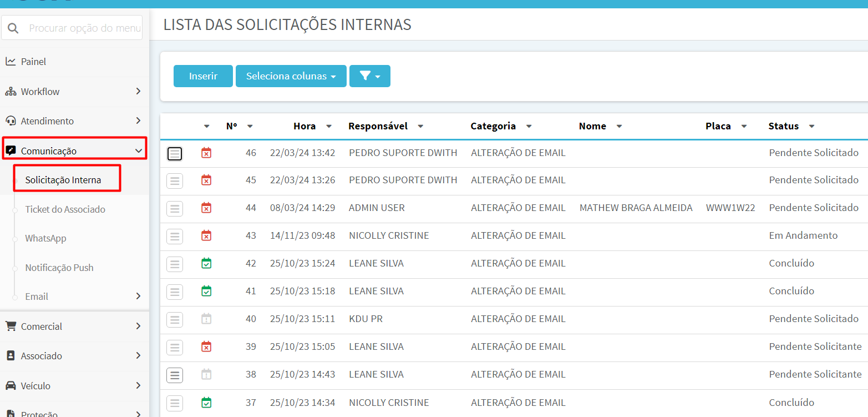
Task: Open row menu icon for request 41
Action: click(175, 292)
